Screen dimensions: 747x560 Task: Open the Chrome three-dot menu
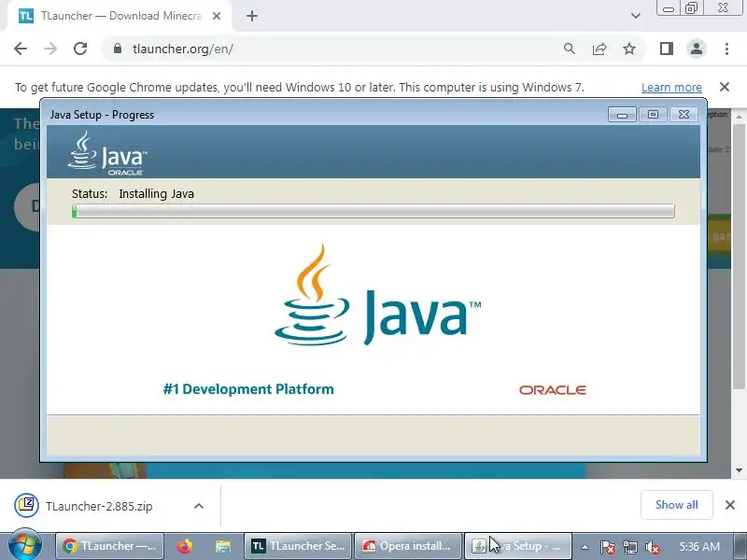coord(726,49)
